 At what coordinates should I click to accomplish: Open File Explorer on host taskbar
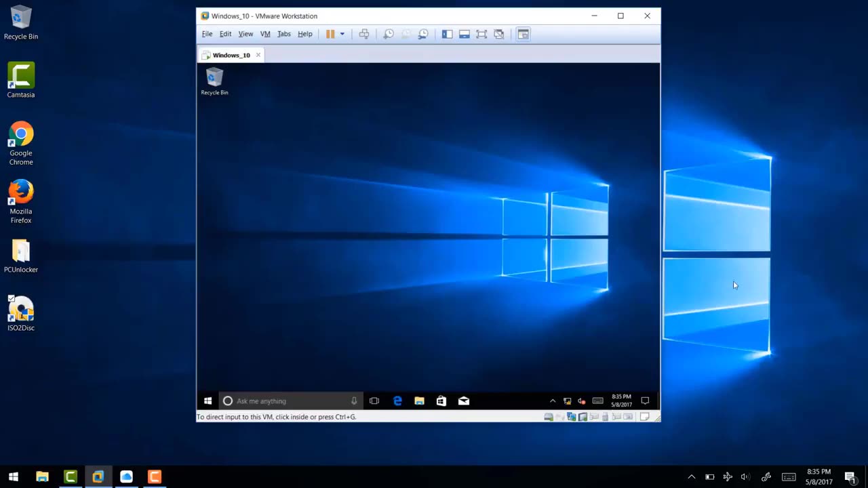coord(42,476)
